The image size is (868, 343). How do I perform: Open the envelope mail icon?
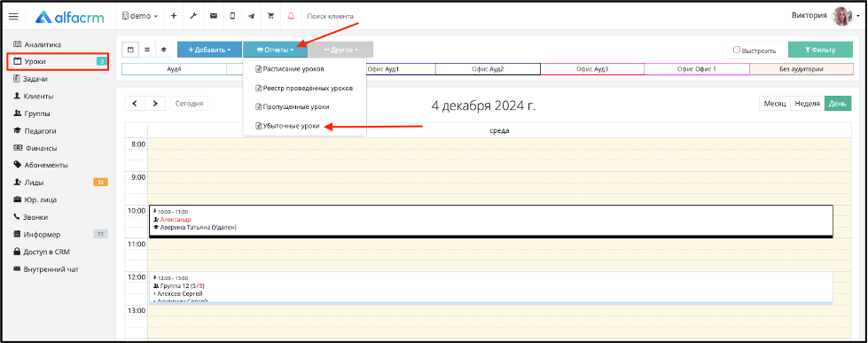click(213, 16)
